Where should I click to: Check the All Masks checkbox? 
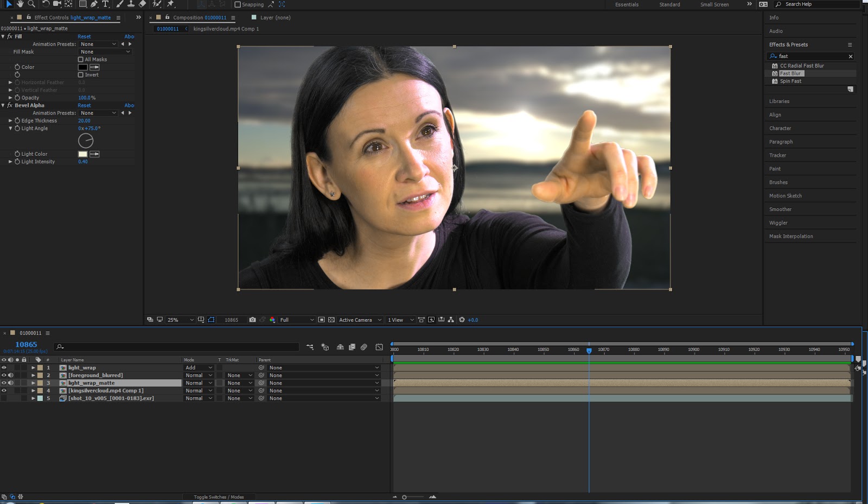[x=81, y=60]
